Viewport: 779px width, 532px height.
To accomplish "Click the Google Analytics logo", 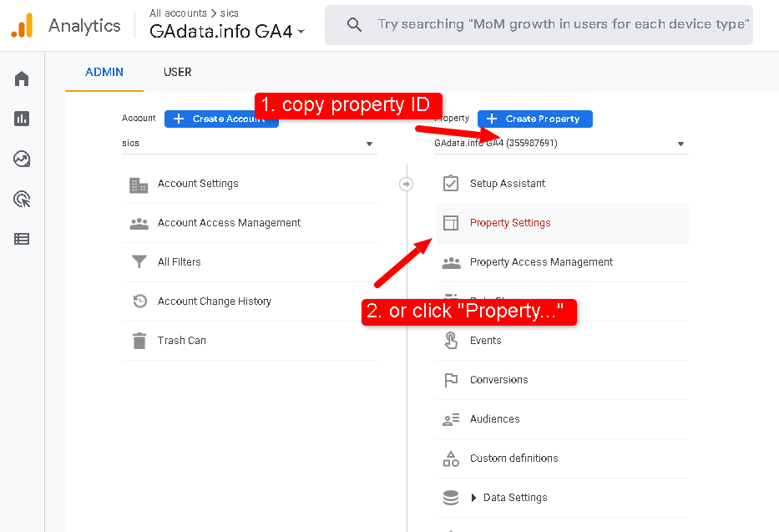I will [x=22, y=26].
